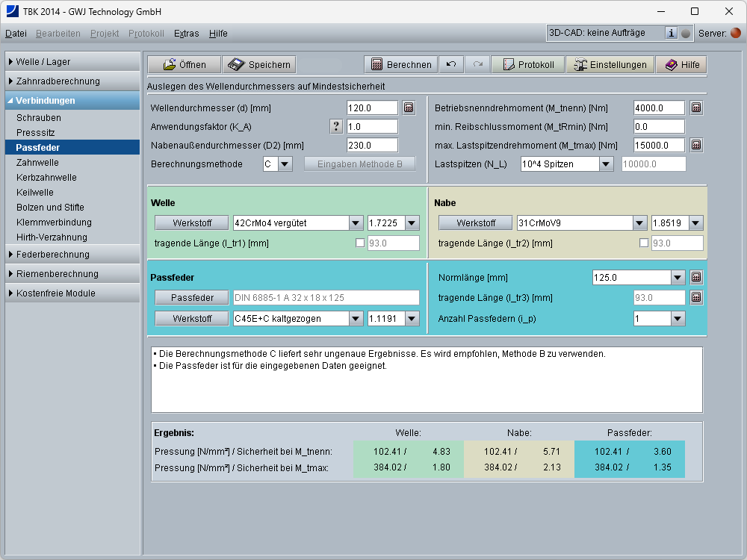Viewport: 747px width, 560px height.
Task: Click calculator icon beside Betriebsnenndrehmoment field
Action: coord(695,108)
